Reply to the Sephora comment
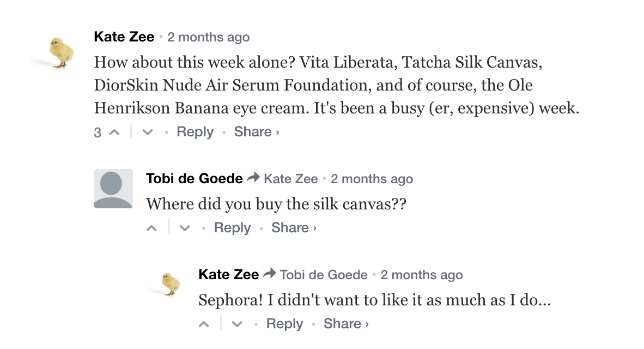The image size is (644, 349). 284,324
